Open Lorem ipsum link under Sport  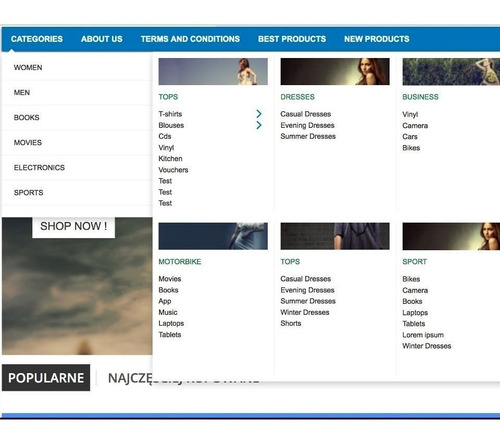click(423, 335)
